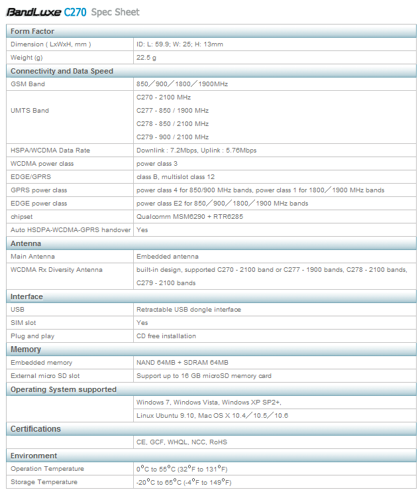
Task: Select the 'CD free installation' value
Action: [x=166, y=336]
